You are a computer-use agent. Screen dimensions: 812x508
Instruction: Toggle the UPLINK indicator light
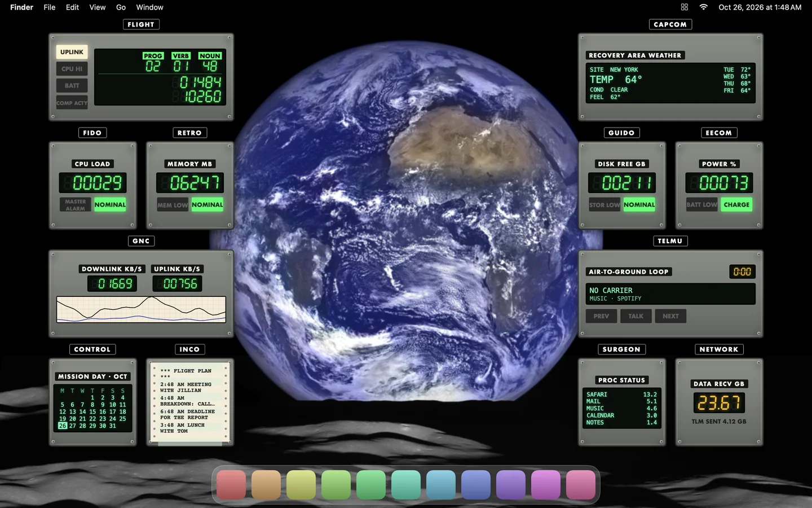(x=72, y=52)
